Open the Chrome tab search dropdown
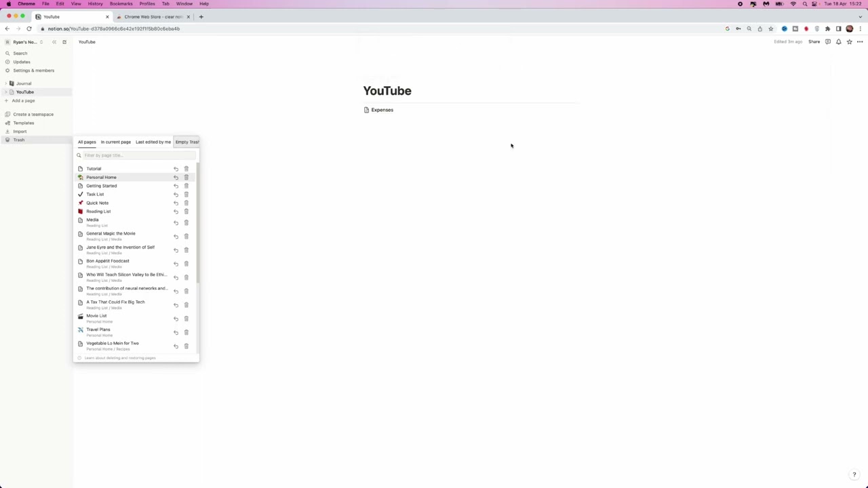Image resolution: width=868 pixels, height=488 pixels. point(860,16)
